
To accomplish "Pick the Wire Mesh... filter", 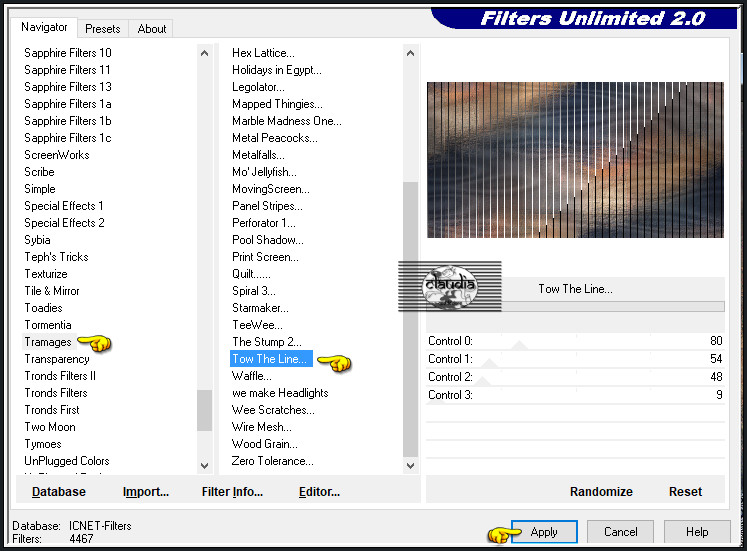I will click(262, 427).
